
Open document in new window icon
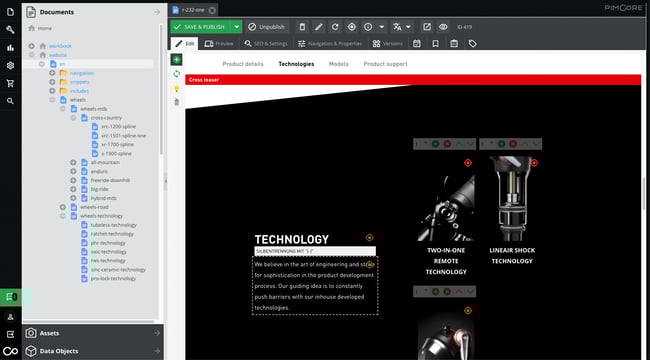coord(427,27)
